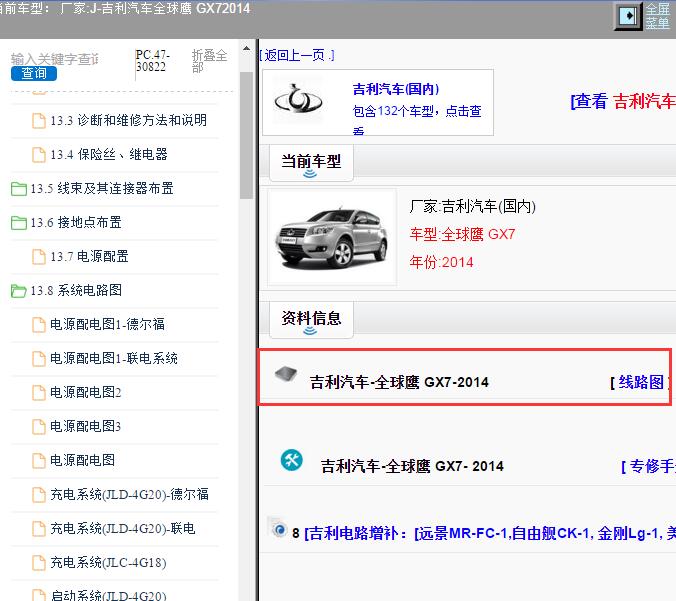Screen dimensions: 676x601
Task: Expand folder 13.5 线束及其连接器布置
Action: click(x=102, y=188)
